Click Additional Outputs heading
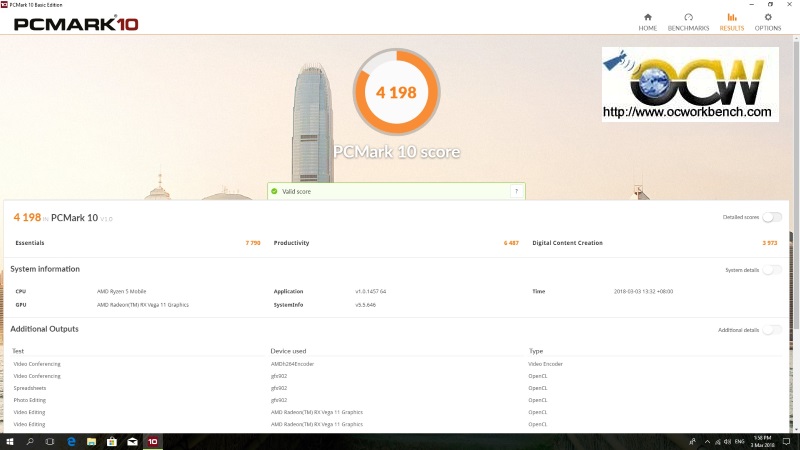 coord(44,329)
